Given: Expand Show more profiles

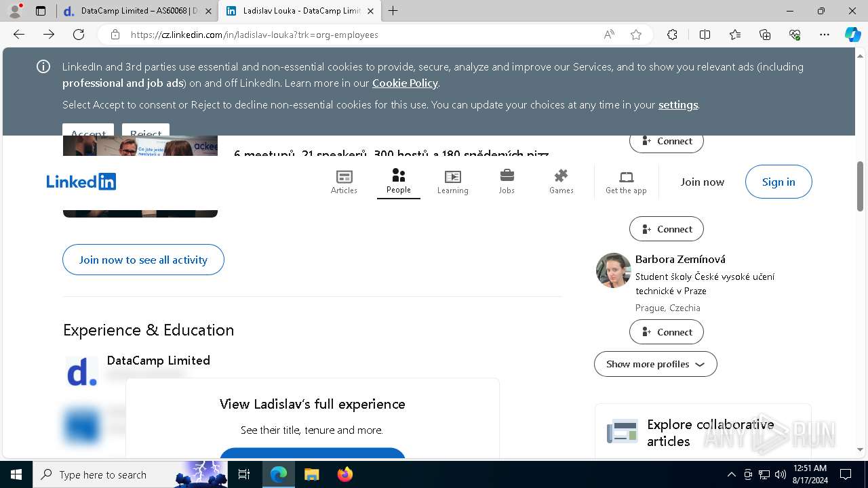Looking at the screenshot, I should pyautogui.click(x=655, y=364).
